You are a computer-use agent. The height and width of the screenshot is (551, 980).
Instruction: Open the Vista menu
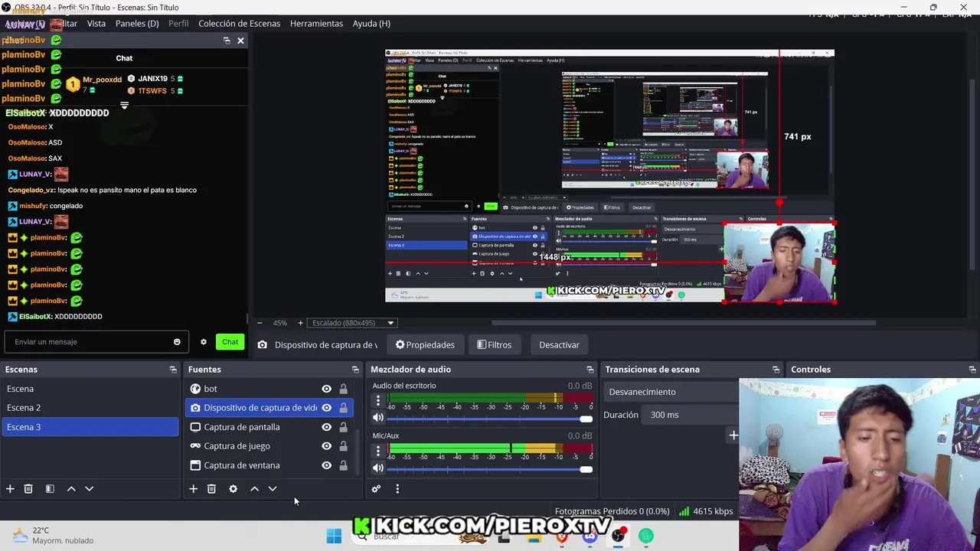96,24
